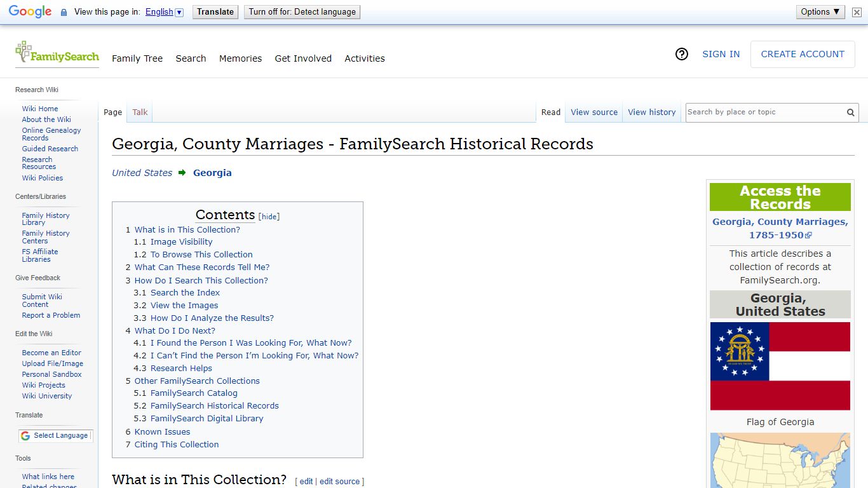Open FS Affiliate Libraries link
The image size is (868, 488).
(40, 255)
